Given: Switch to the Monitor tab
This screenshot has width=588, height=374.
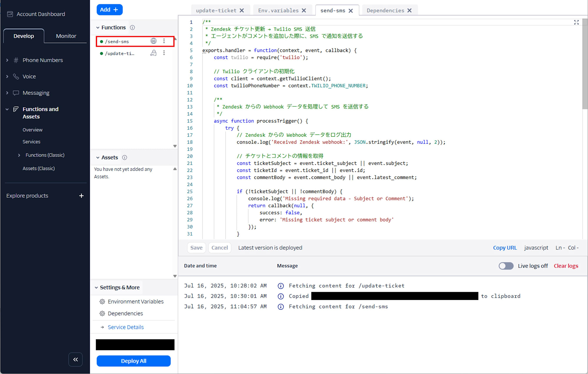Looking at the screenshot, I should pos(66,36).
